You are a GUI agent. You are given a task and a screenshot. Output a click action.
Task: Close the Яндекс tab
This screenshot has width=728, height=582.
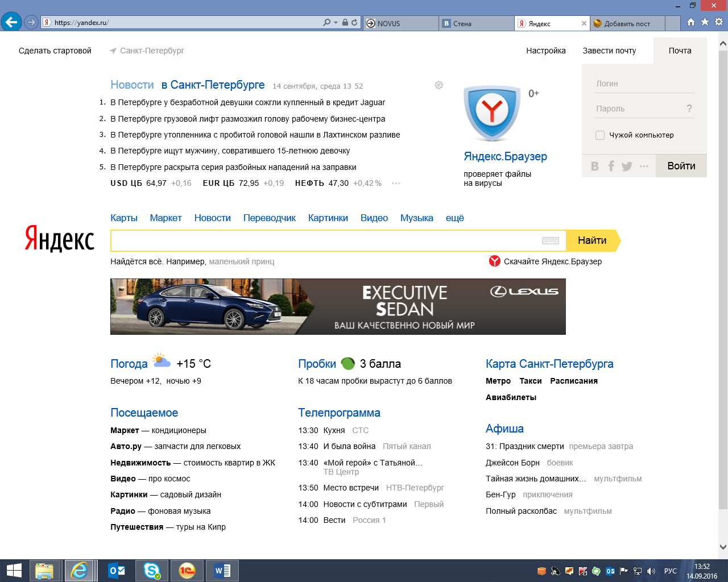tap(584, 23)
